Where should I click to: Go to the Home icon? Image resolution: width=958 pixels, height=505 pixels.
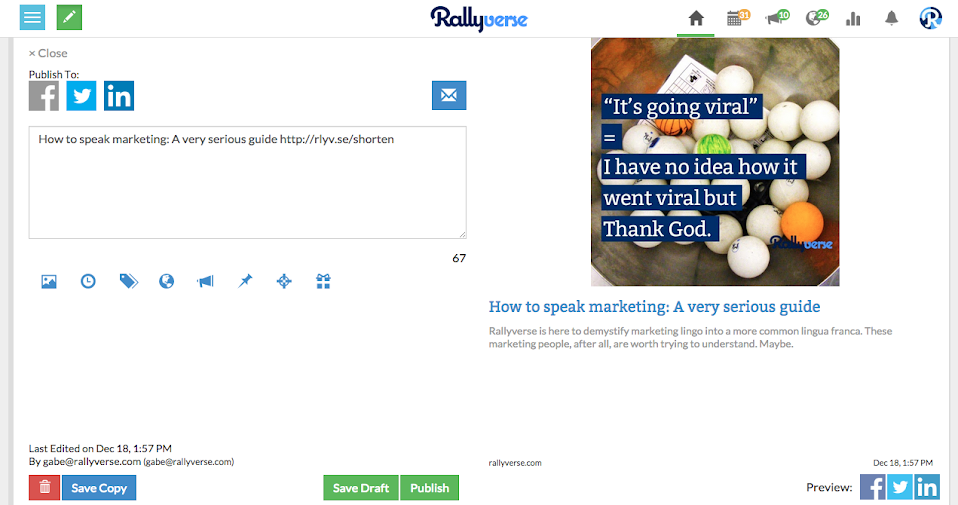tap(696, 19)
